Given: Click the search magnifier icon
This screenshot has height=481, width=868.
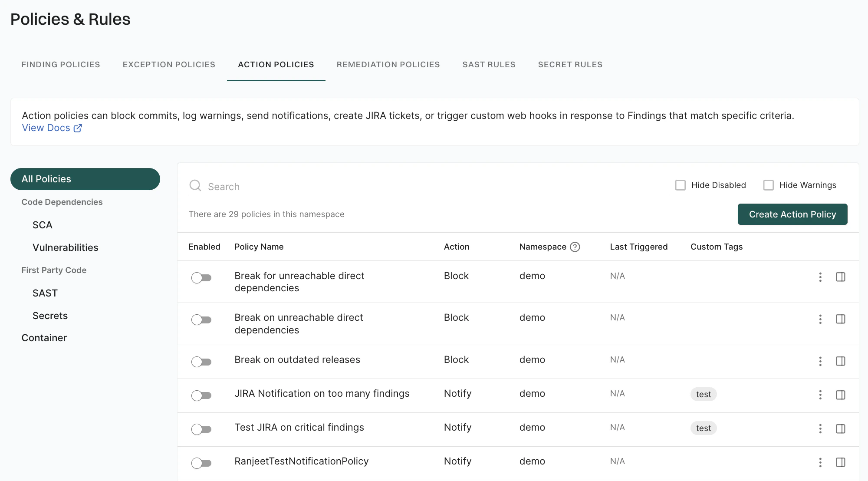Looking at the screenshot, I should pos(195,186).
